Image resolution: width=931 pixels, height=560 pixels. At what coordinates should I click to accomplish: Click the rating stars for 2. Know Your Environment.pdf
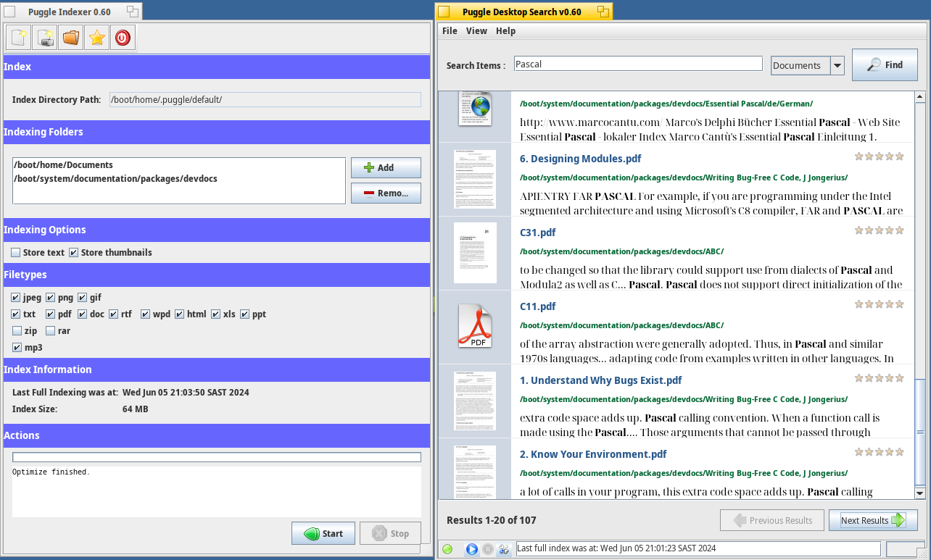click(x=879, y=452)
